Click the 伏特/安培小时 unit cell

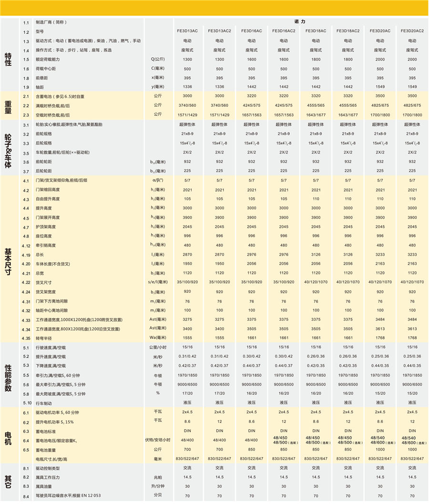click(157, 440)
